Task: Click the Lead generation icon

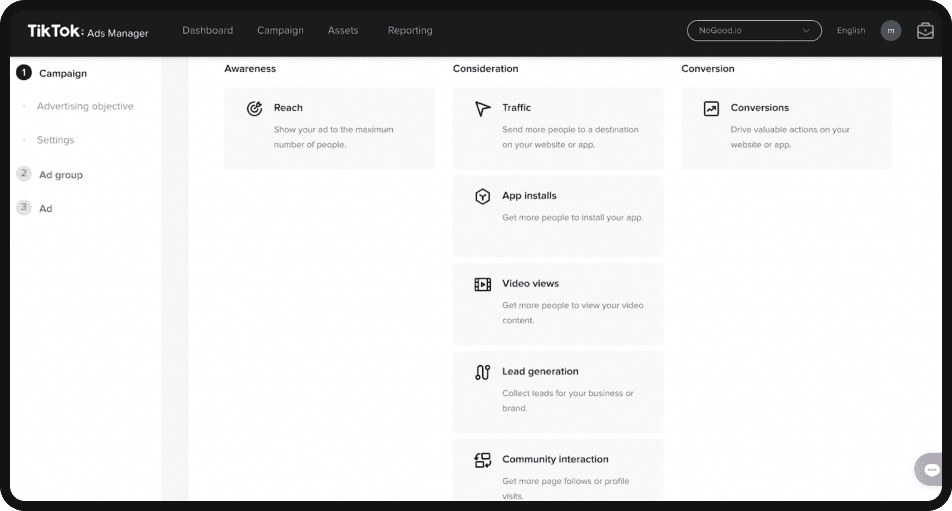Action: pos(483,372)
